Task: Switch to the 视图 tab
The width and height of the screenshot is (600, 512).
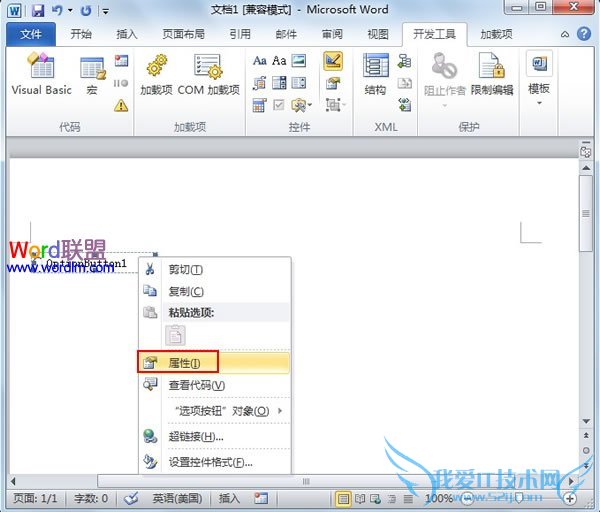Action: [x=378, y=34]
